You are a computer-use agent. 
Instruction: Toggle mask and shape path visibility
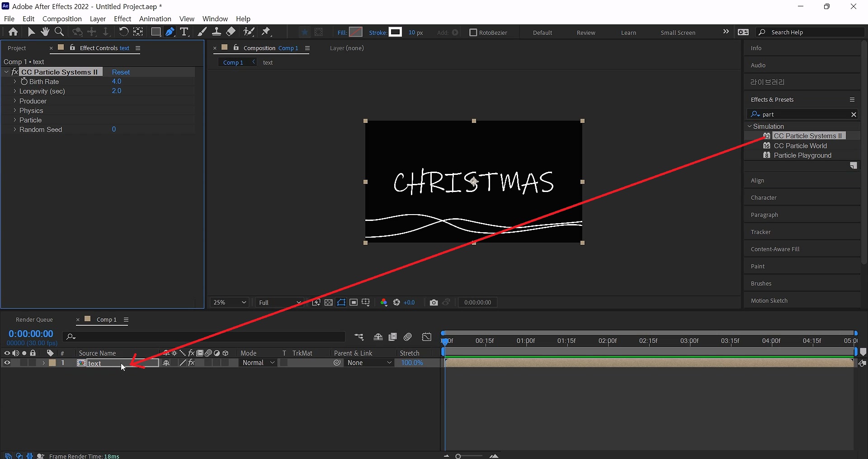coord(341,302)
